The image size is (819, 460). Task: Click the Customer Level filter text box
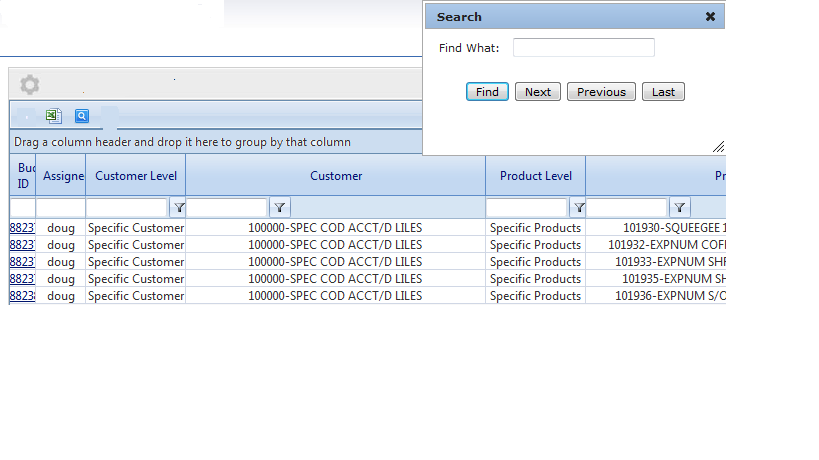coord(128,208)
